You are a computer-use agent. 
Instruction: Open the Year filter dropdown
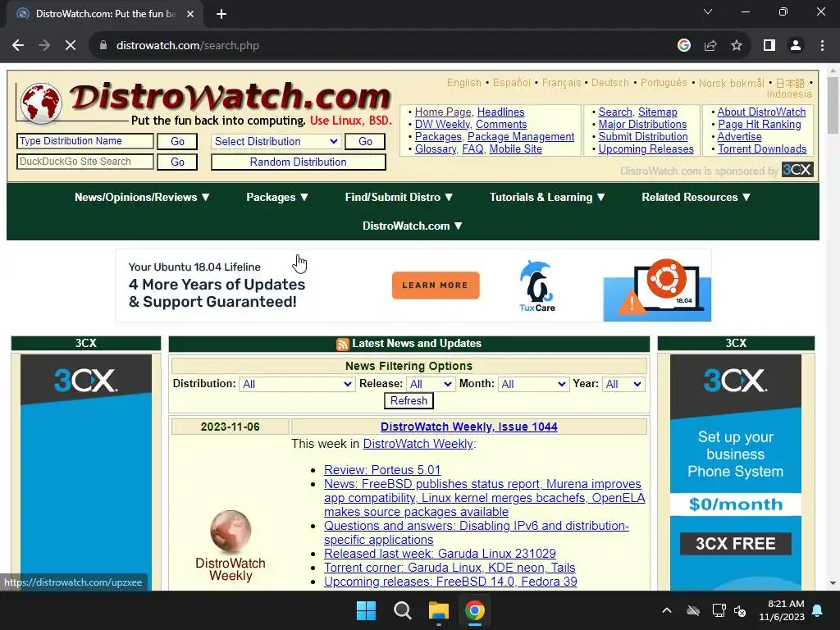(623, 384)
